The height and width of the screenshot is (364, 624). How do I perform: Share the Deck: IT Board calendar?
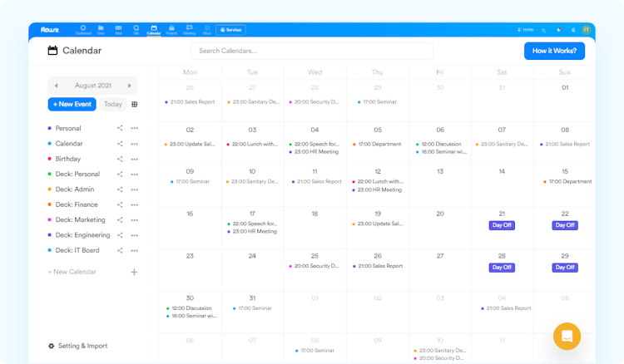click(x=120, y=250)
